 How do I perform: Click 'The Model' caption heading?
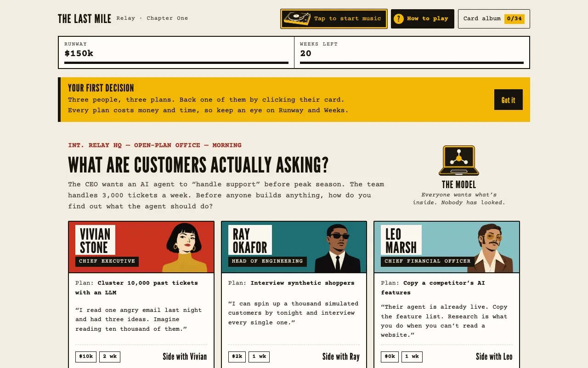click(x=459, y=184)
